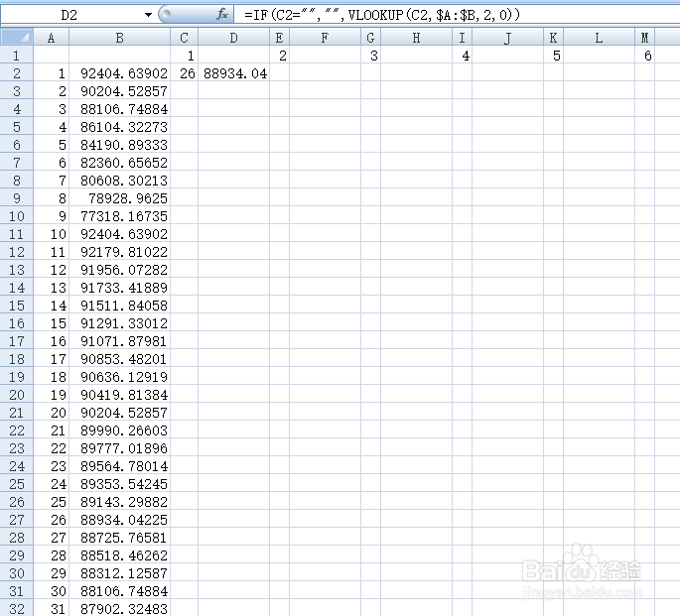680x616 pixels.
Task: Click cell with 88934.04225
Action: pos(120,520)
